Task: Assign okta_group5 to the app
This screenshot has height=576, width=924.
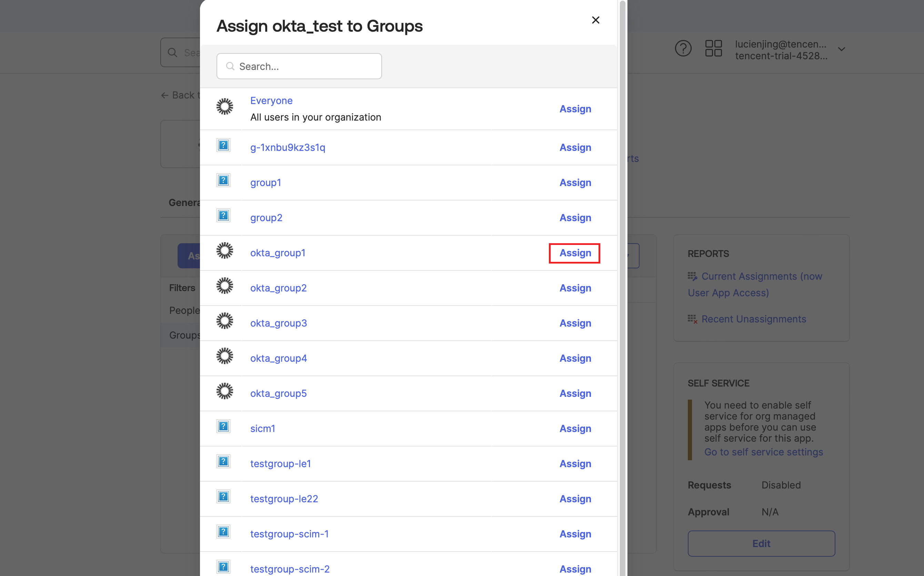Action: click(x=575, y=393)
